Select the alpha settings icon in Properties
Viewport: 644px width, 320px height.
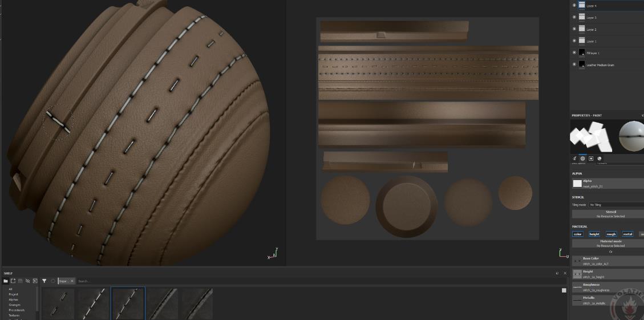582,159
